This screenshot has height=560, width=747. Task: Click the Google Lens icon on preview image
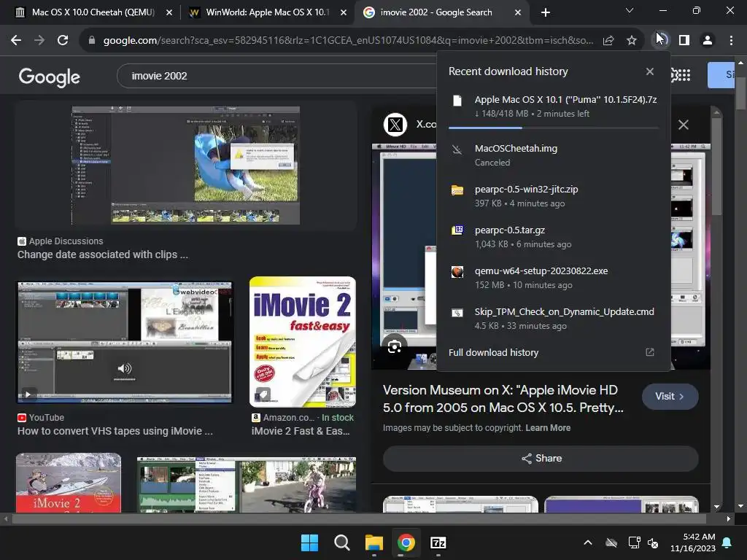(395, 347)
